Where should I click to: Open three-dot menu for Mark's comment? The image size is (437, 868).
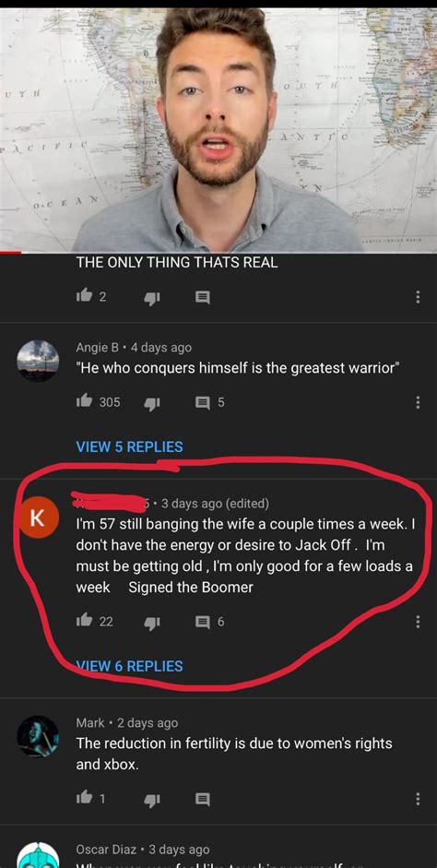(x=418, y=799)
